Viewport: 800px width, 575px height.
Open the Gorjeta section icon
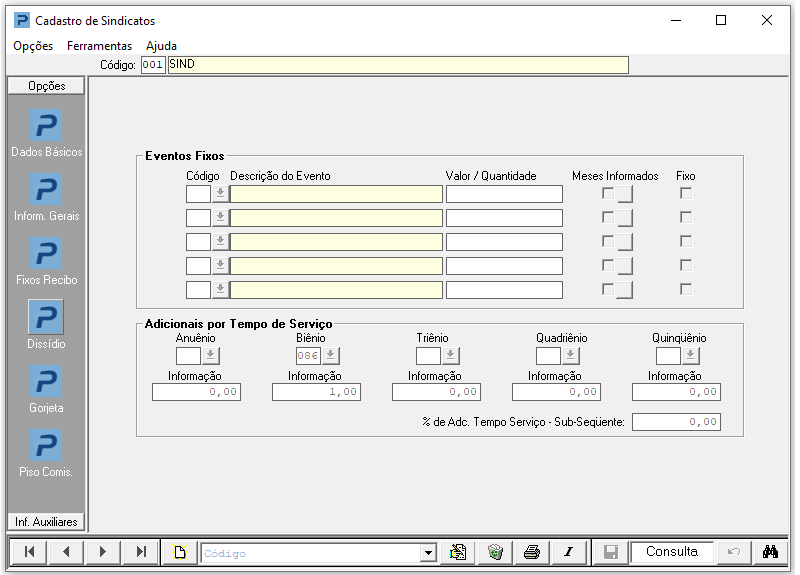(x=46, y=382)
